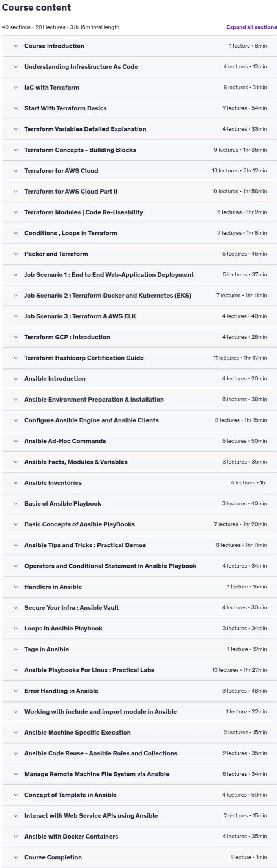277x868 pixels.
Task: Open Terraform Modules | Code Re-Useability section
Action: (139, 212)
